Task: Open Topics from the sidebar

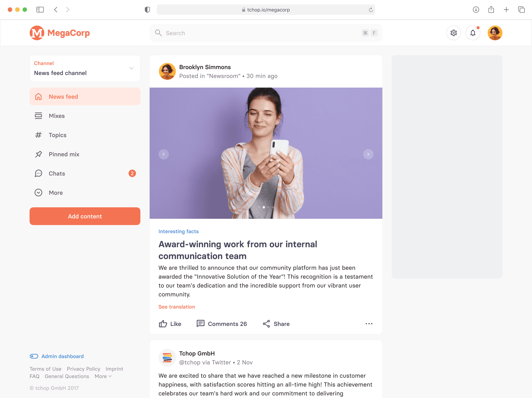Action: click(x=57, y=135)
